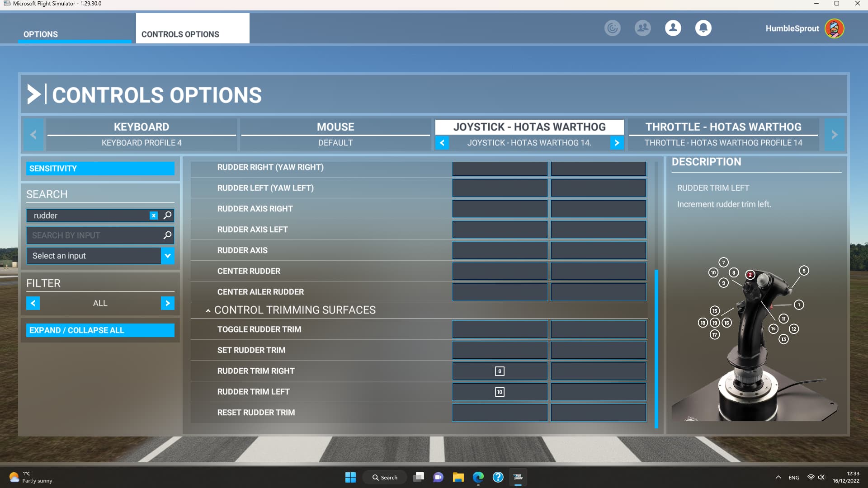The width and height of the screenshot is (868, 488).
Task: Click Rudder Trim Right binding slot 8
Action: [500, 371]
